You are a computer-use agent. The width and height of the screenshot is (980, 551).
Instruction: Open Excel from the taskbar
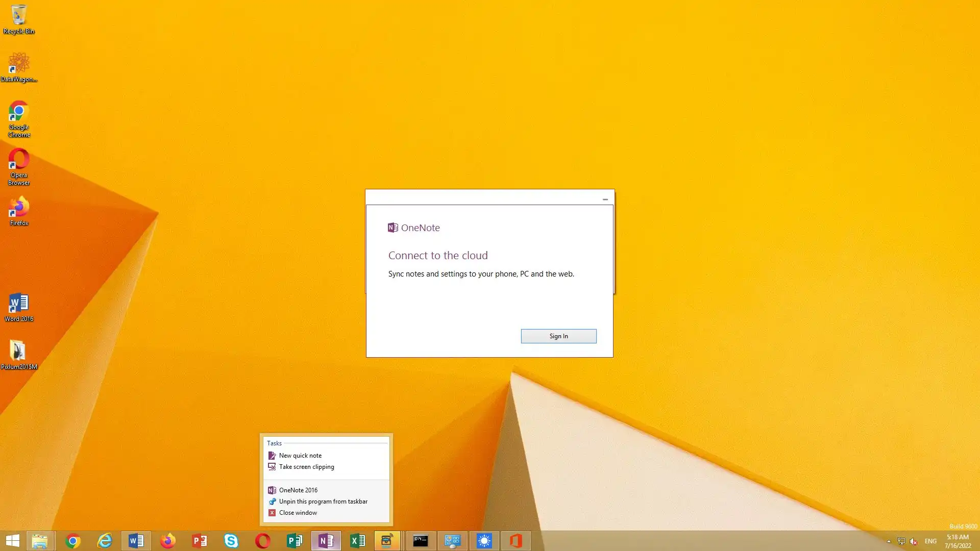click(357, 541)
